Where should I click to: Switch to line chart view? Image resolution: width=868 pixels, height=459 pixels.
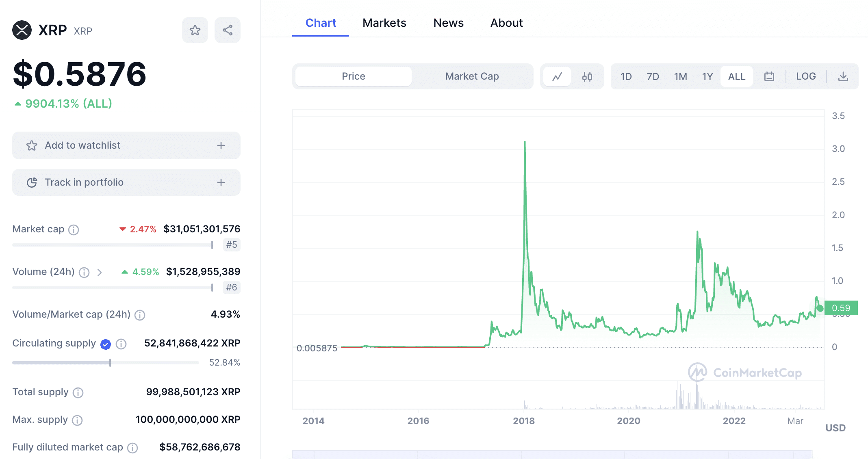click(557, 76)
